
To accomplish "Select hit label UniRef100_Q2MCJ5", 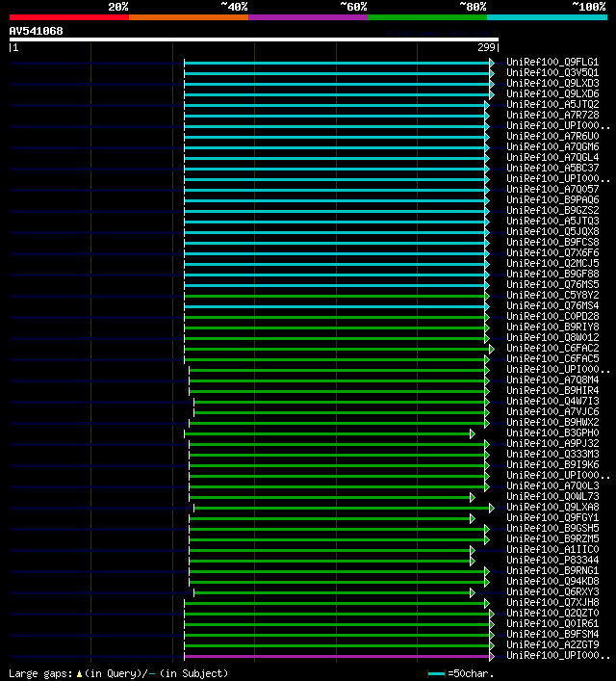I will pyautogui.click(x=552, y=263).
